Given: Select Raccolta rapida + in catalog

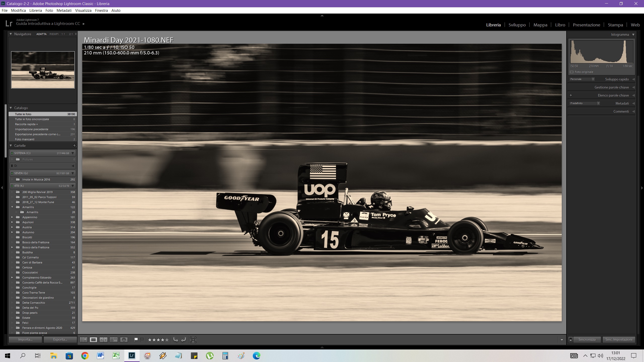Looking at the screenshot, I should point(42,124).
